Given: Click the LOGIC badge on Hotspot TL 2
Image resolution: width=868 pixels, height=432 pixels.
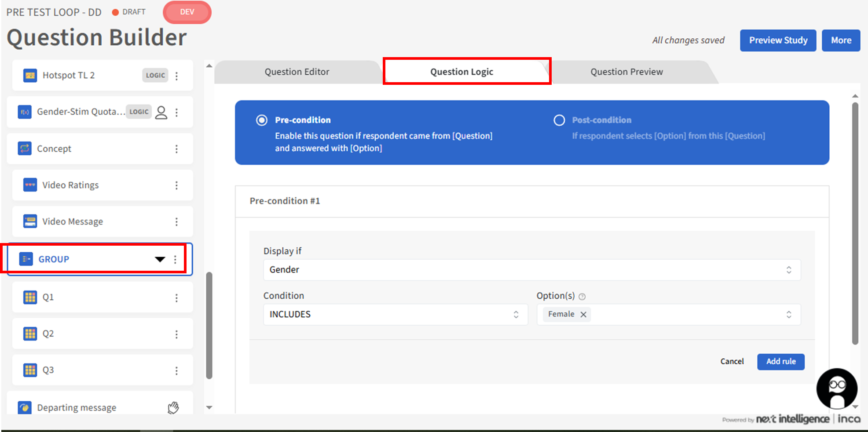Looking at the screenshot, I should pyautogui.click(x=155, y=75).
